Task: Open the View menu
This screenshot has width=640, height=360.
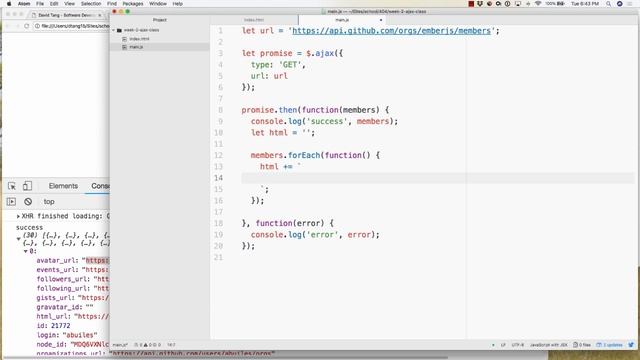Action: [69, 4]
